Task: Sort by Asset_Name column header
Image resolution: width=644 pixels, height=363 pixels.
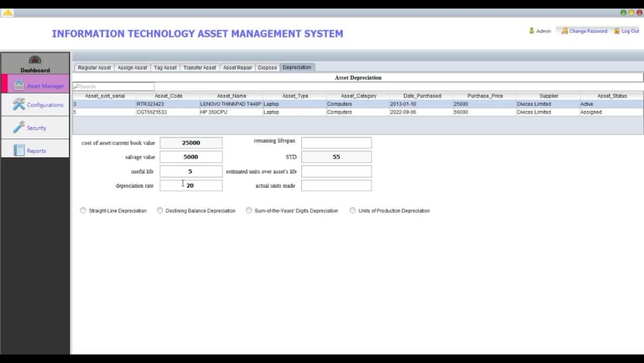Action: click(232, 96)
